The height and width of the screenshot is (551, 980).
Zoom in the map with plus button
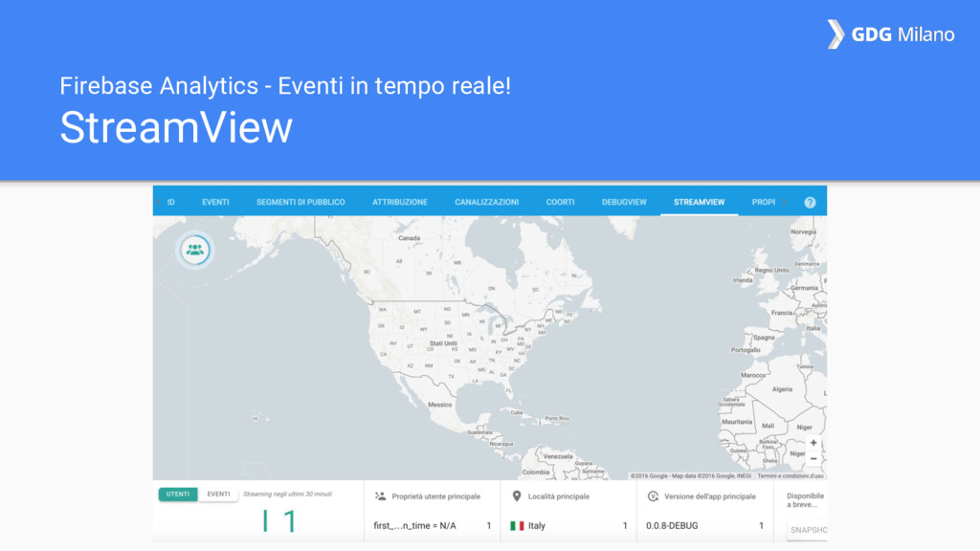813,443
